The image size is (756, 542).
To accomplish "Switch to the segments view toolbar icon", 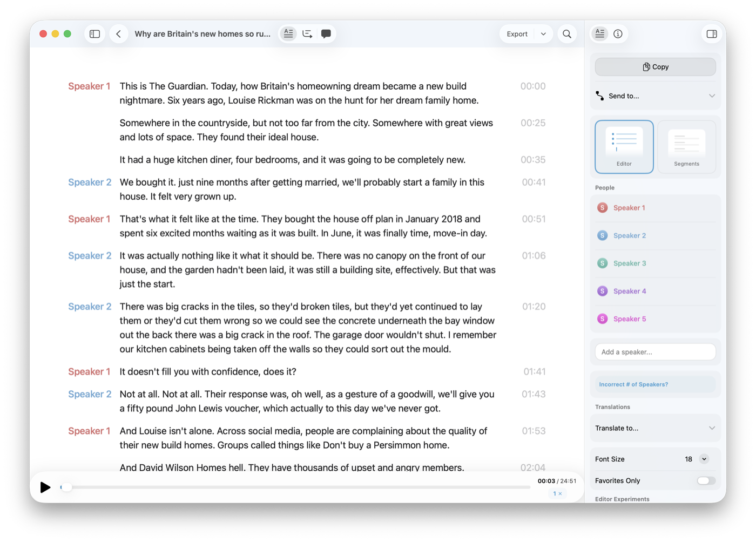I will [x=307, y=34].
